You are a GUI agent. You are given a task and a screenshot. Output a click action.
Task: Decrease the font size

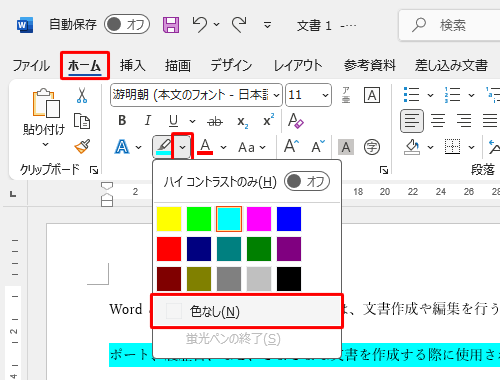pos(318,146)
